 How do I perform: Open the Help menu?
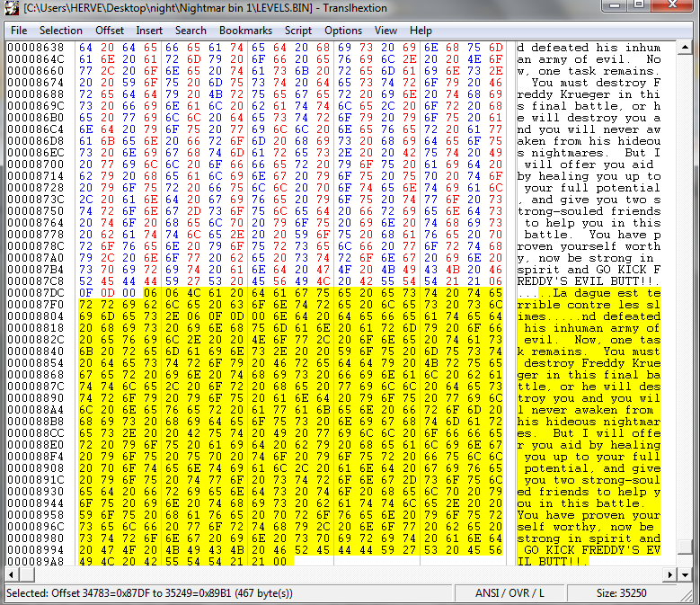coord(421,31)
